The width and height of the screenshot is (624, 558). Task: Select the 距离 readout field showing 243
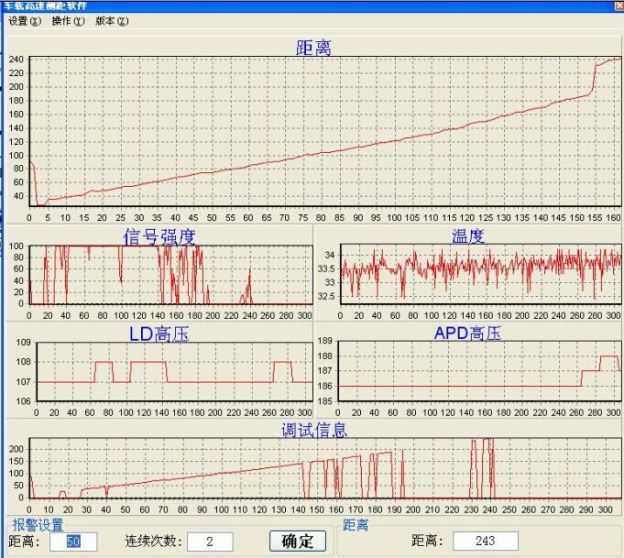486,541
